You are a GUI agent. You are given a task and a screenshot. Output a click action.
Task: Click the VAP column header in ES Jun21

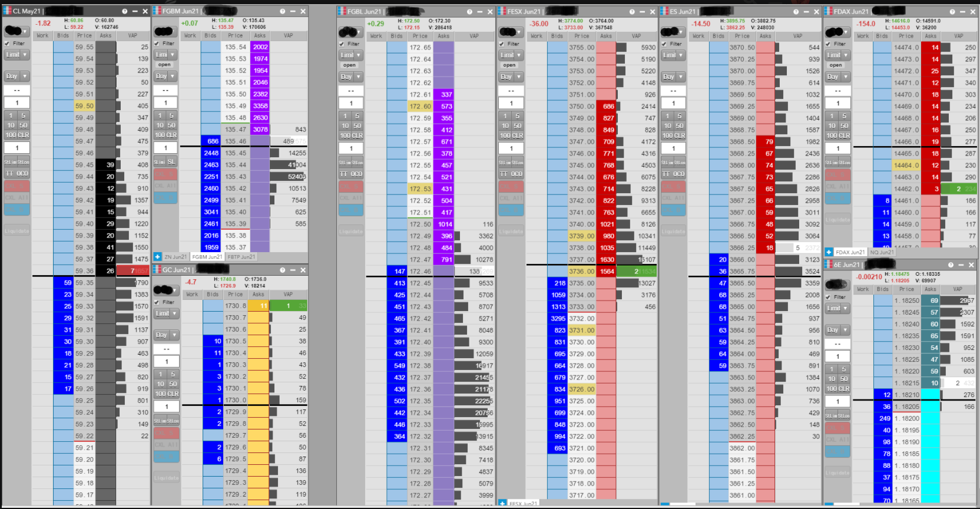click(797, 36)
